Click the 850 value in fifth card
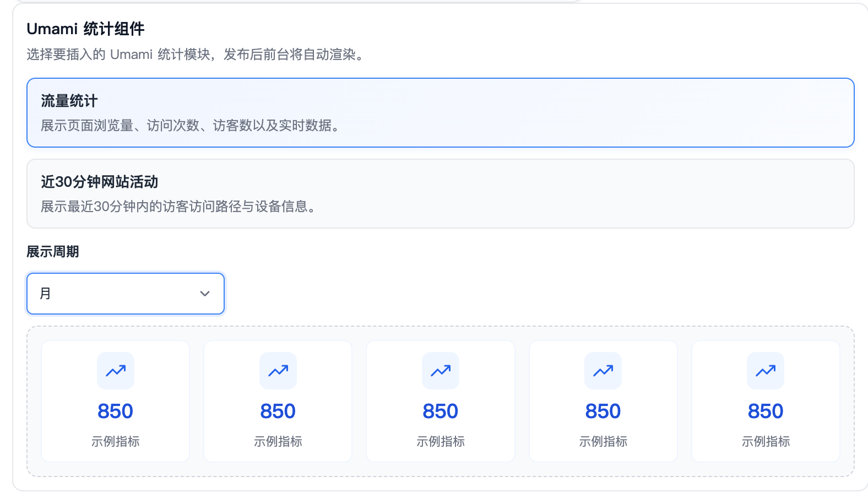The width and height of the screenshot is (868, 498). click(766, 412)
